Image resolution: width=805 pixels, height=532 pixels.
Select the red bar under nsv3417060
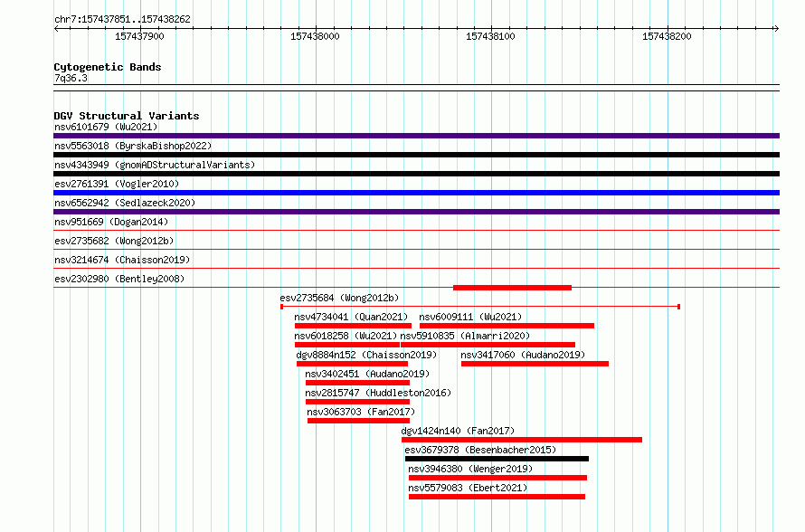coord(535,364)
